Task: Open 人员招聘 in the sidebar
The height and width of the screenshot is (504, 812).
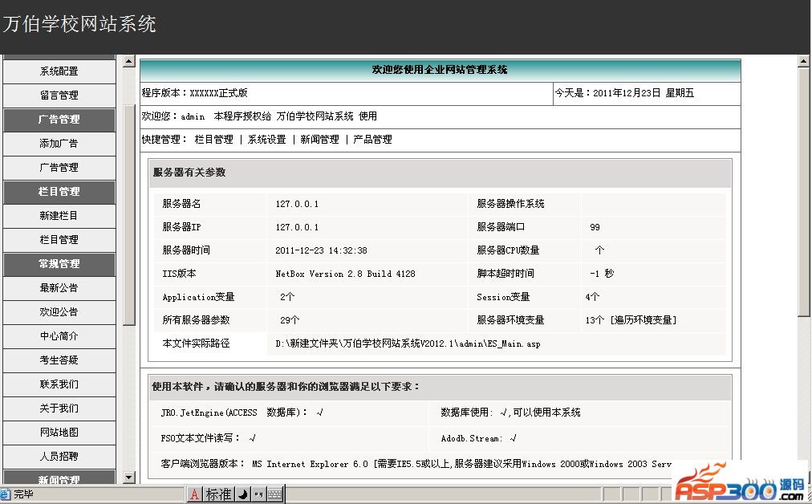Action: [59, 457]
